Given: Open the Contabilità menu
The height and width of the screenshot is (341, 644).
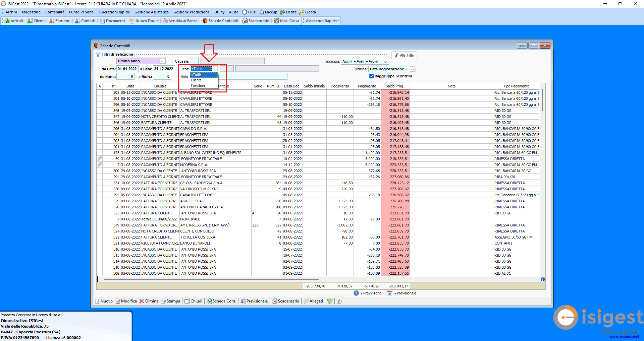Looking at the screenshot, I should [55, 12].
